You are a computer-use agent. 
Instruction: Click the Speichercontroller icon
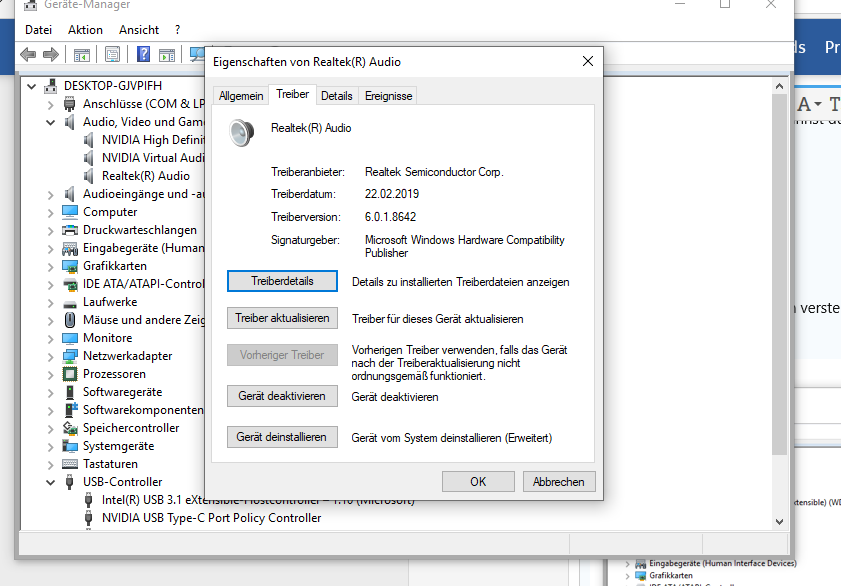click(x=70, y=428)
